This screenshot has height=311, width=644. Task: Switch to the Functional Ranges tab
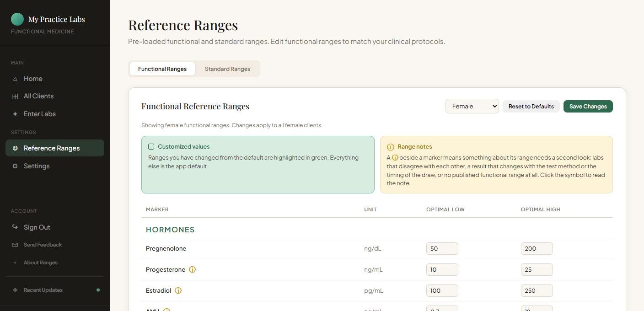(162, 69)
